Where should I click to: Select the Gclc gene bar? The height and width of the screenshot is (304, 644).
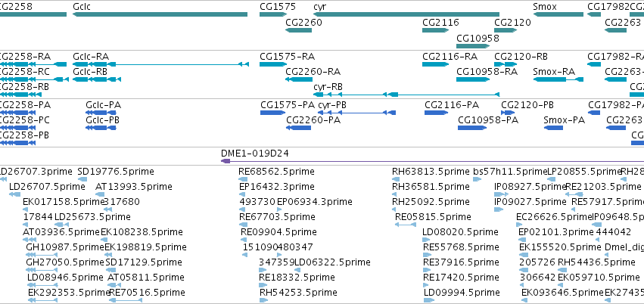(160, 14)
